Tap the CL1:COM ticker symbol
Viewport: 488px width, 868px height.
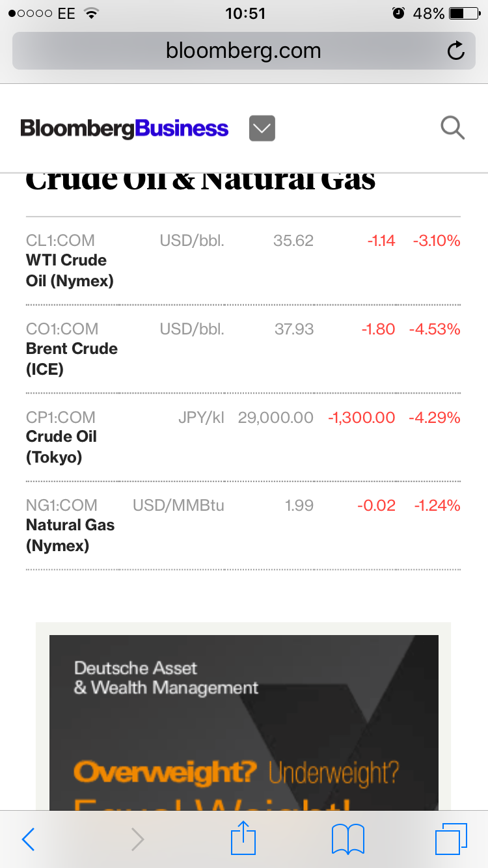click(61, 241)
